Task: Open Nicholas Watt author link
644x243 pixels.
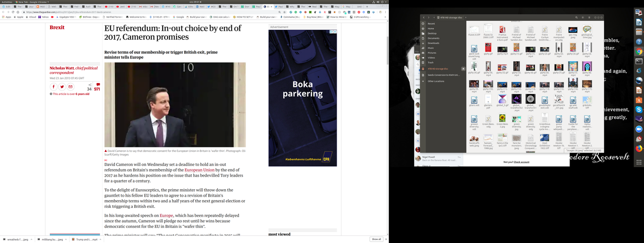Action: [62, 68]
